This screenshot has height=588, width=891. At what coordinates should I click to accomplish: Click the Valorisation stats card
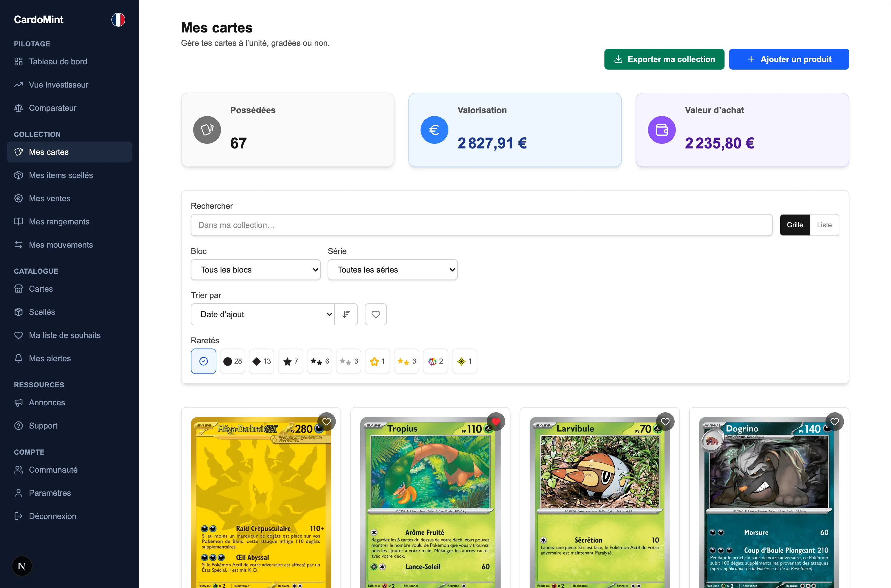tap(515, 130)
